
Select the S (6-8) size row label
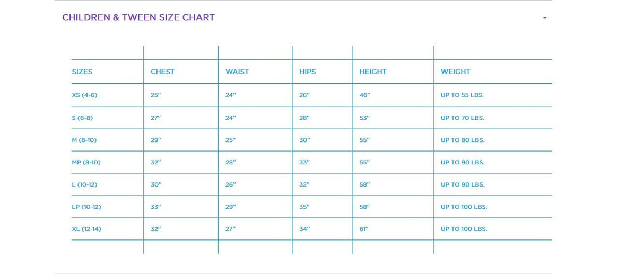pyautogui.click(x=82, y=118)
